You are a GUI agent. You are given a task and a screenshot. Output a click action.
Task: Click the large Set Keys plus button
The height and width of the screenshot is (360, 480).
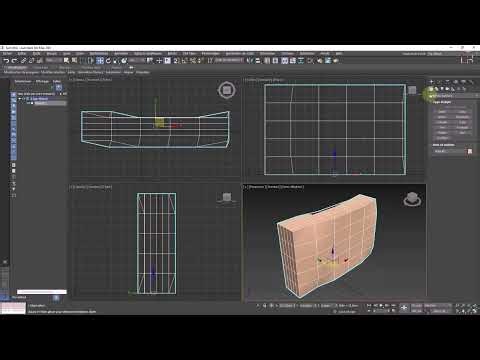click(x=404, y=308)
